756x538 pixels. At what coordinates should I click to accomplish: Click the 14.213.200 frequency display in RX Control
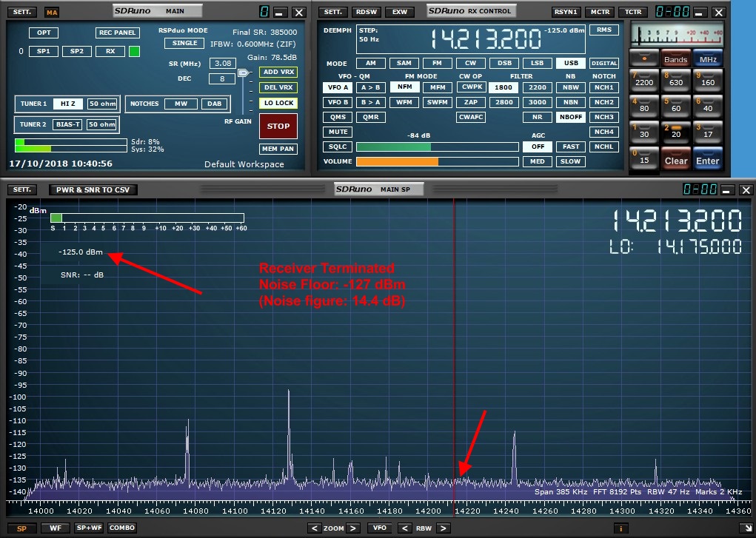point(486,38)
